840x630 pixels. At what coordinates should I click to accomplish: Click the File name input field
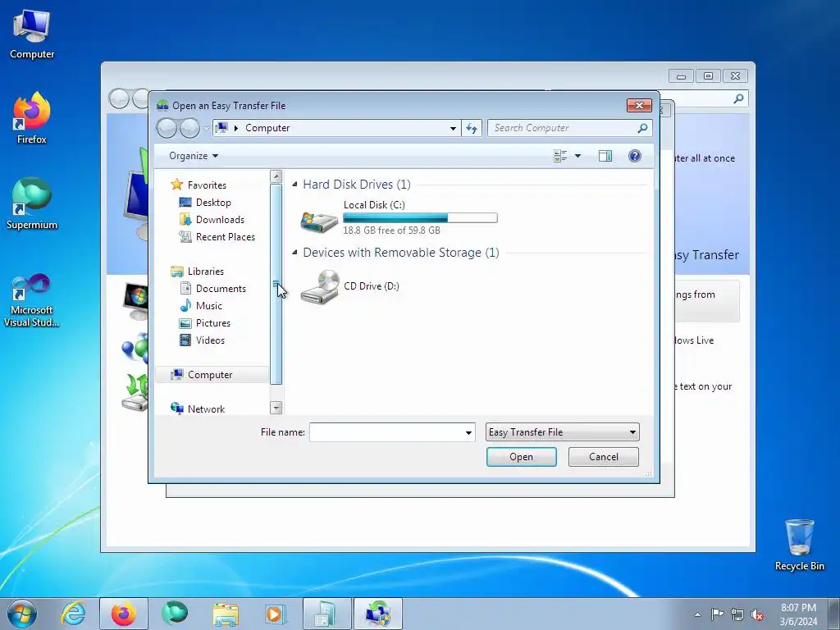click(x=386, y=432)
